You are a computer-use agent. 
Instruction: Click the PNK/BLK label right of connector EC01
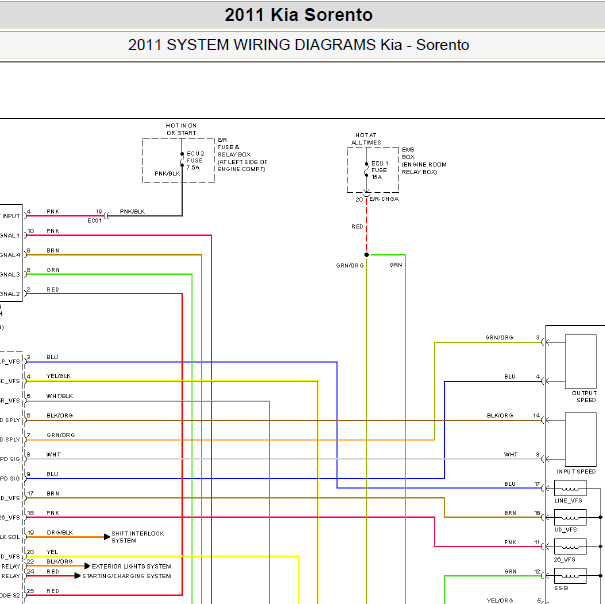(132, 211)
